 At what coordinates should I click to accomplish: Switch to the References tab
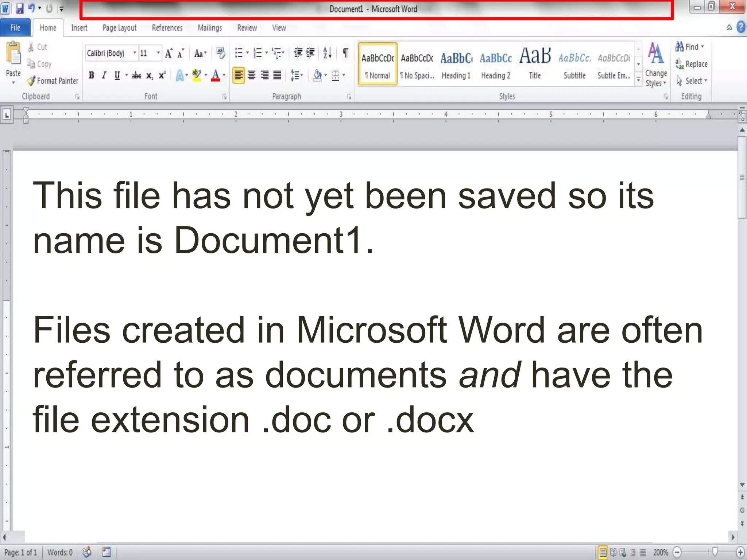167,28
